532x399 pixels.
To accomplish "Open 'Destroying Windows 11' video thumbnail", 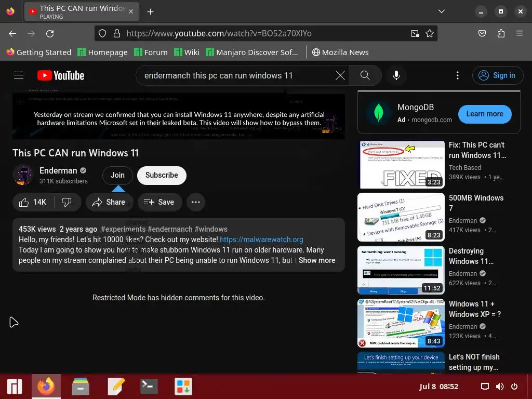I will [401, 270].
